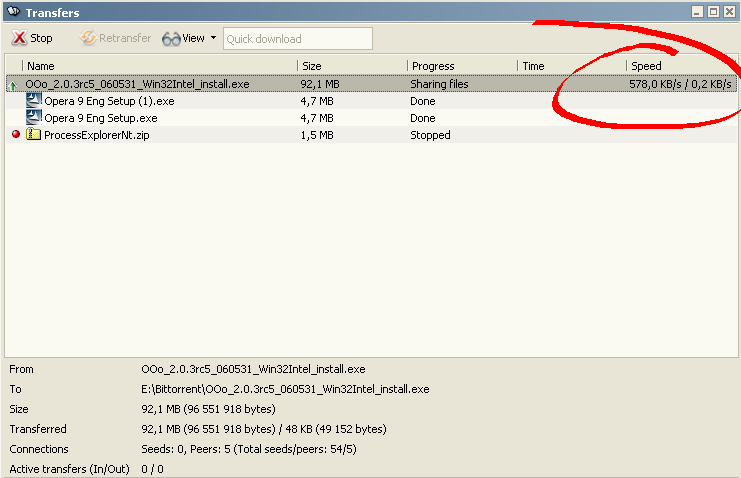The image size is (741, 478).
Task: Open the View dropdown arrow
Action: coord(214,38)
